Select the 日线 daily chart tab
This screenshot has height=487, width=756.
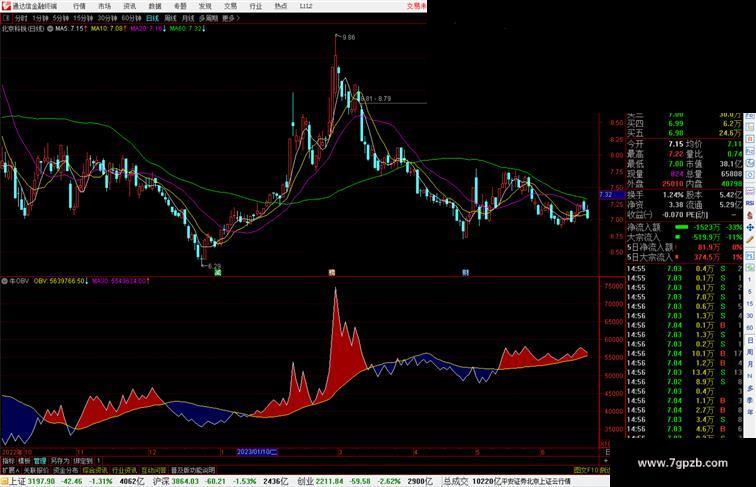click(152, 18)
